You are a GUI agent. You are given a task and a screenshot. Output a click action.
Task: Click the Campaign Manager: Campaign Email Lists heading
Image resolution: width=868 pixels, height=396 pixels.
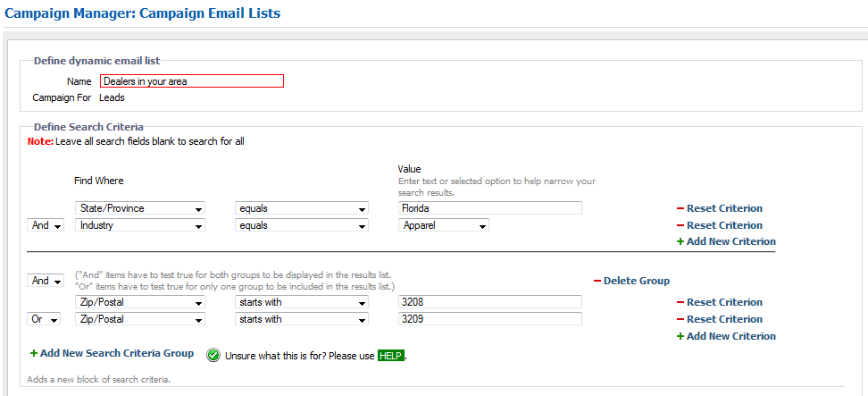[x=142, y=13]
